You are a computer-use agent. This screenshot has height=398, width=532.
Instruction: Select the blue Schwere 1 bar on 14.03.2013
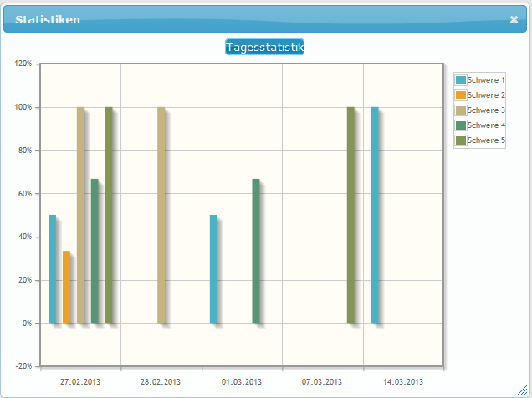pyautogui.click(x=375, y=215)
